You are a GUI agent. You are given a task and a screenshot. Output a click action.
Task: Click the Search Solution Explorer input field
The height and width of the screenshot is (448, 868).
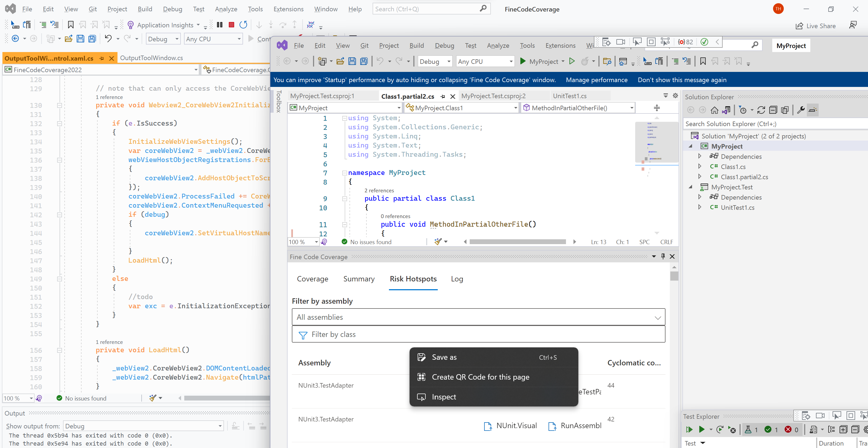[772, 123]
